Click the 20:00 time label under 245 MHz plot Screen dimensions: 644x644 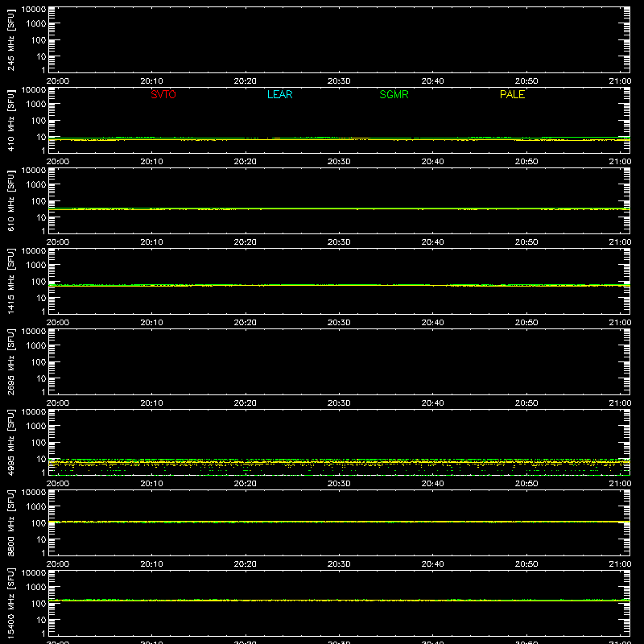57,81
